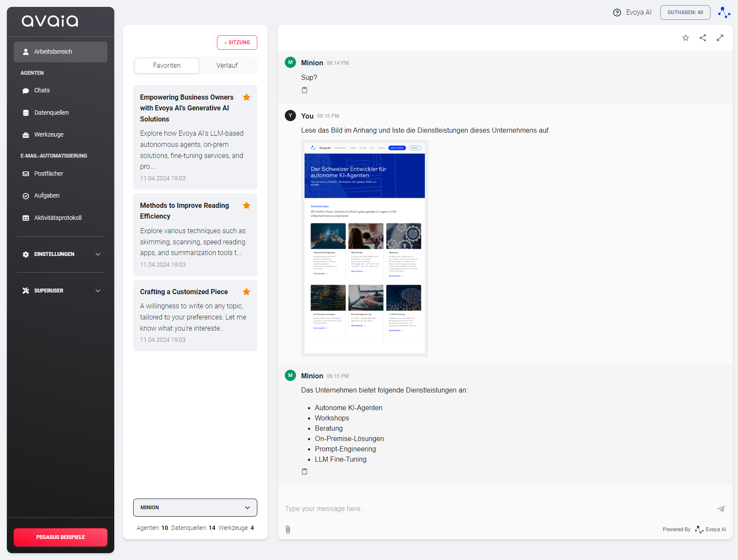Screen dimensions: 738x560
Task: Click the star icon in chat header
Action: tap(686, 38)
